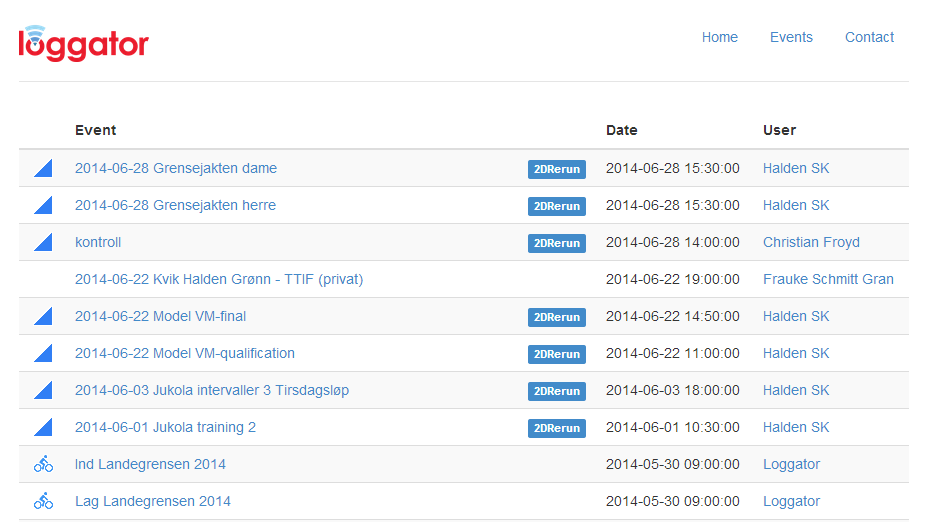
Task: Open the kontroll event link
Action: (98, 242)
